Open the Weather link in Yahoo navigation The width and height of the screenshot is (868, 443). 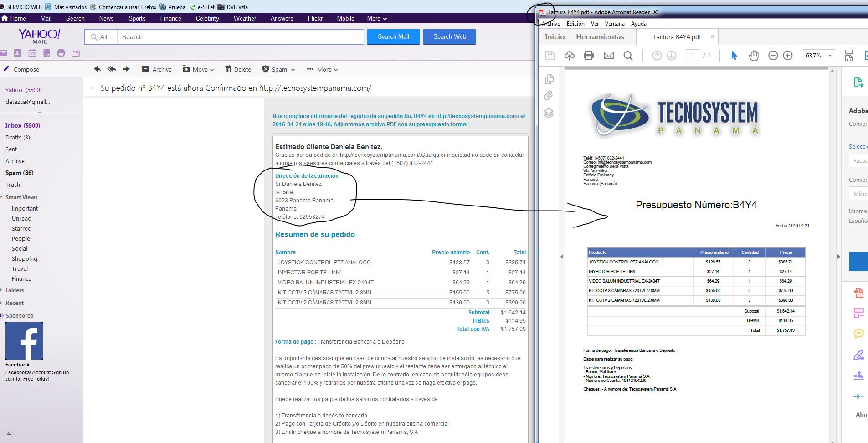245,18
